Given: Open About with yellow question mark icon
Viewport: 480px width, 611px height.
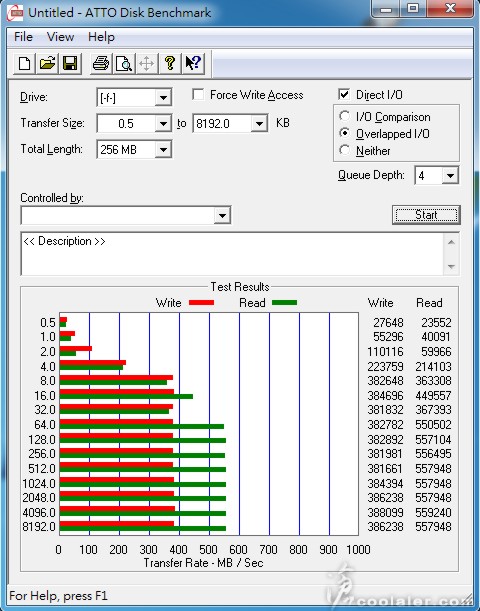Looking at the screenshot, I should pos(170,63).
